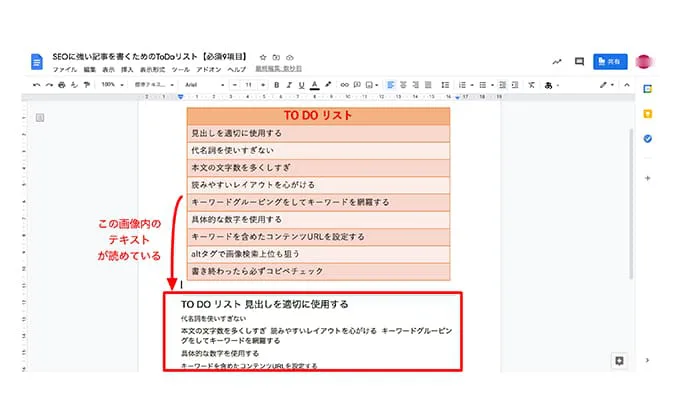Decrease font size with minus
The image size is (680, 420).
(x=235, y=85)
